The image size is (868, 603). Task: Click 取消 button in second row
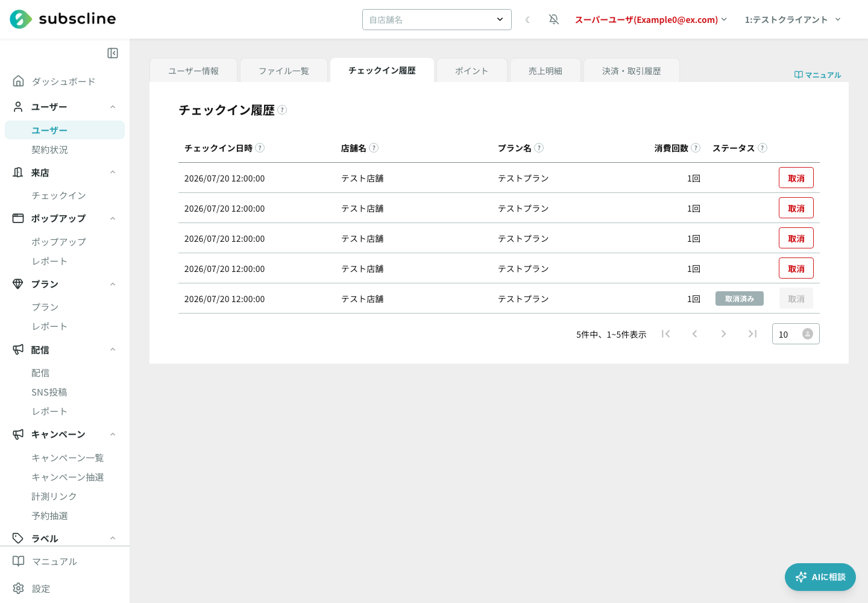click(x=796, y=208)
